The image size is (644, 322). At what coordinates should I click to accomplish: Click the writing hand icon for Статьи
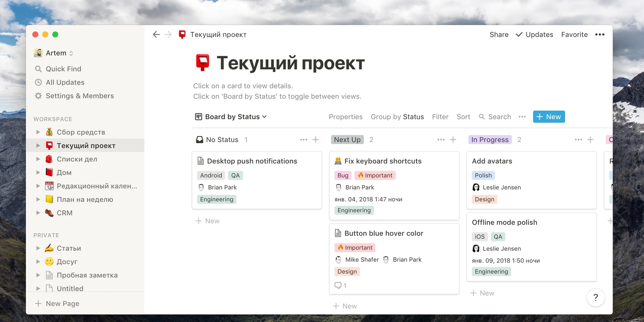tap(49, 248)
